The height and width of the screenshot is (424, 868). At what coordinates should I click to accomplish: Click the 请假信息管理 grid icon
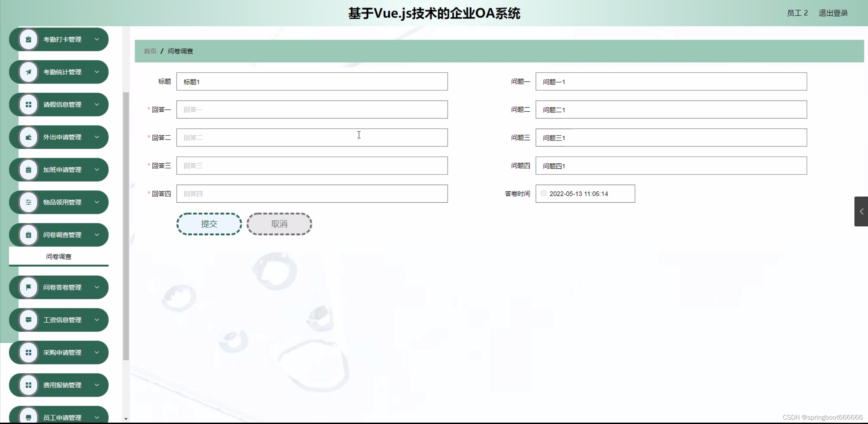(29, 105)
